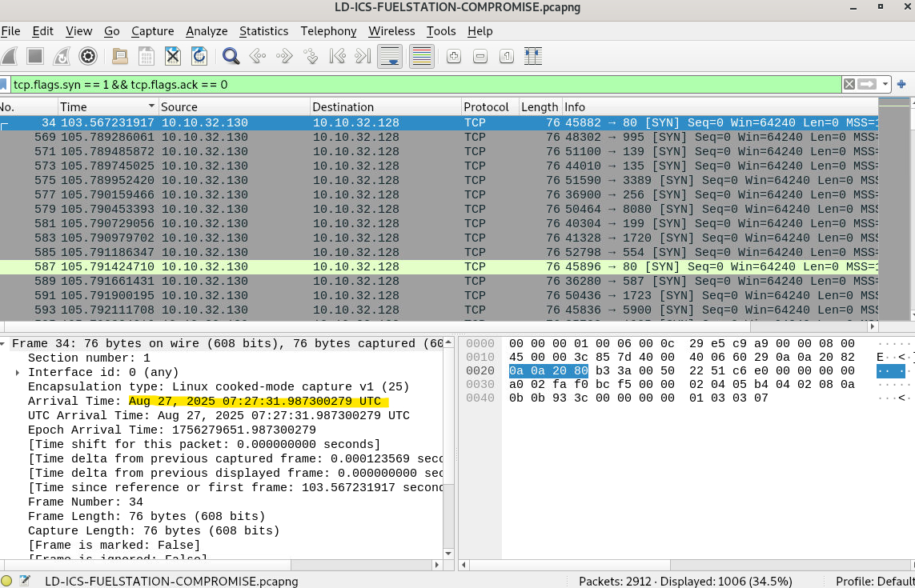Toggle packet list colorization button
The width and height of the screenshot is (915, 588).
click(421, 56)
